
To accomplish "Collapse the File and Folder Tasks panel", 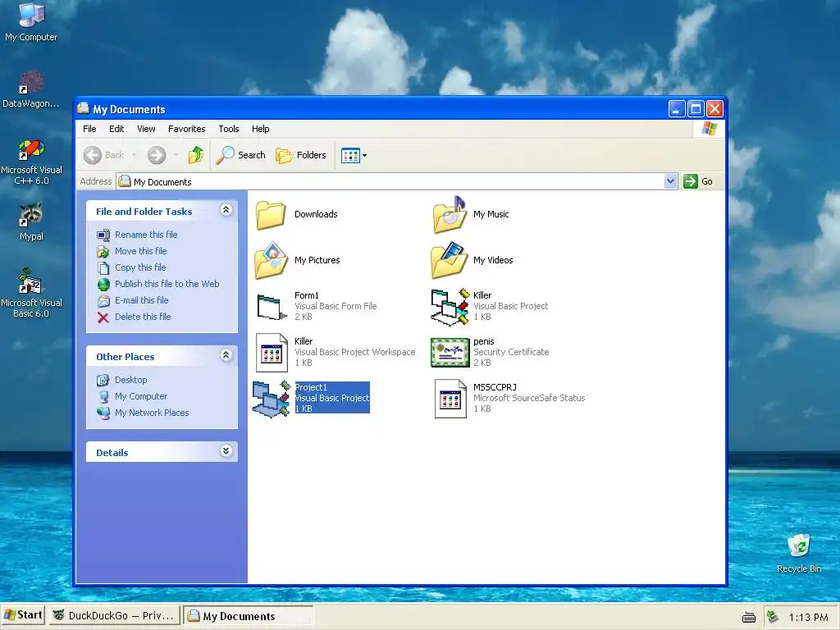I will (x=226, y=210).
